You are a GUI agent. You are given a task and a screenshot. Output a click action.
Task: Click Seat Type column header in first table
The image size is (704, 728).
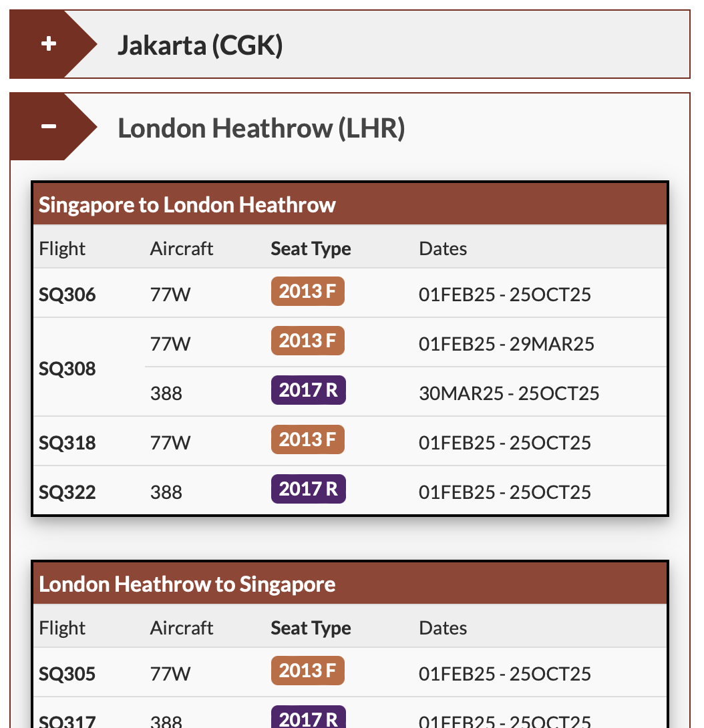click(311, 248)
